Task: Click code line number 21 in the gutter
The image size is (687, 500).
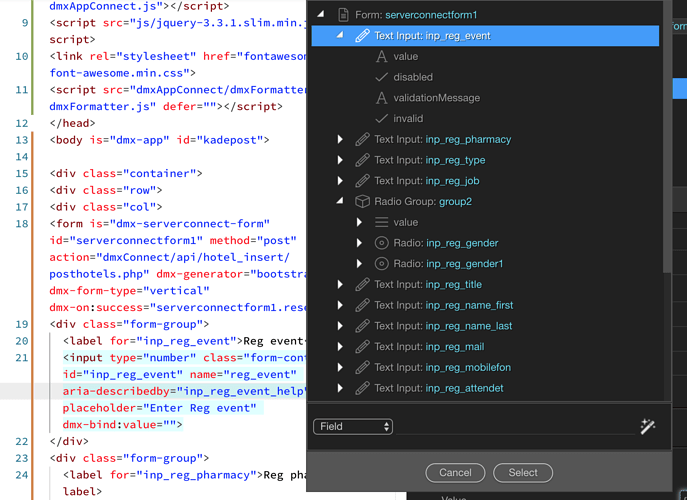Action: (x=21, y=358)
